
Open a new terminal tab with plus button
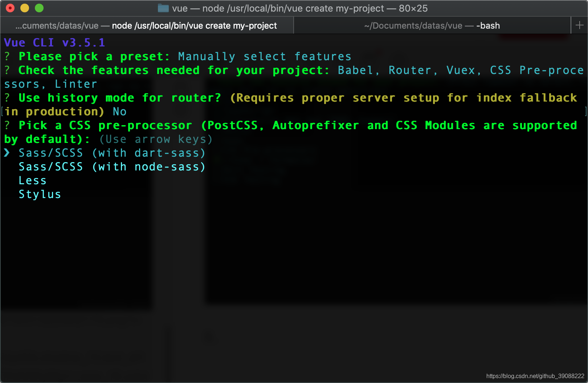click(x=579, y=25)
